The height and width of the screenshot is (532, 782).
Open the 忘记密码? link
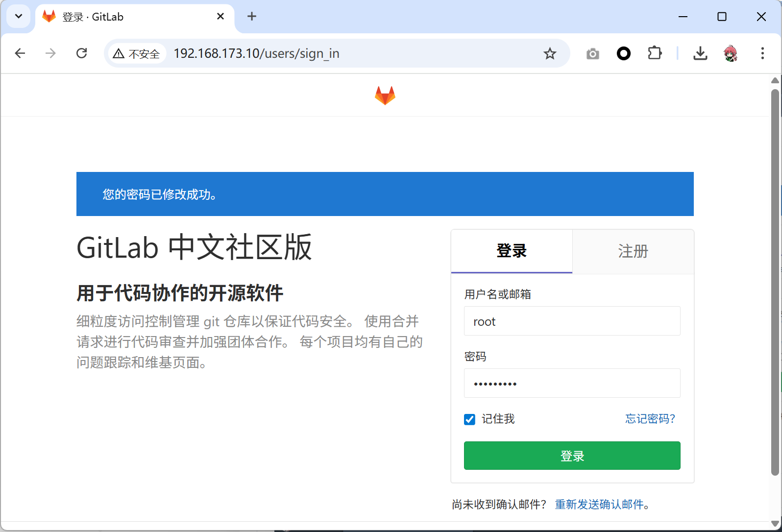650,419
